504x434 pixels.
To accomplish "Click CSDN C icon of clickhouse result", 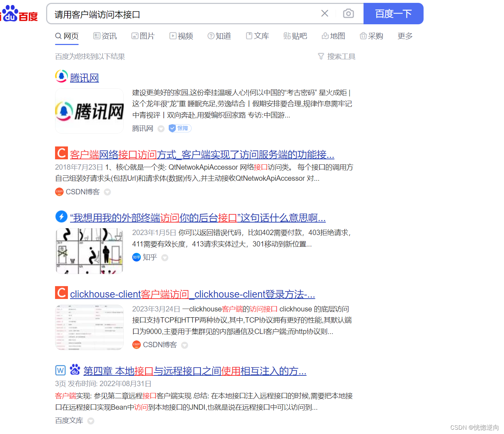I will (x=61, y=293).
